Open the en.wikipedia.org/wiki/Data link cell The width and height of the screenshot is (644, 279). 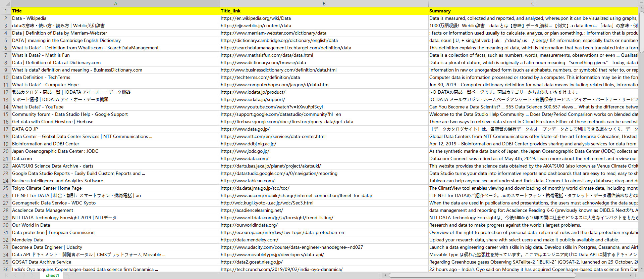256,18
